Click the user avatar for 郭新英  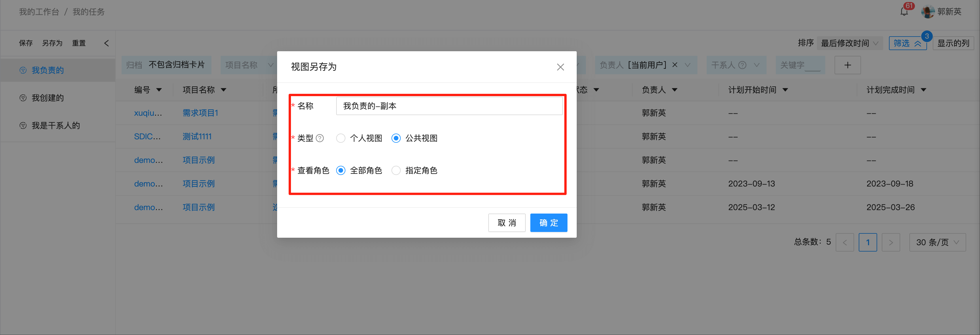[928, 12]
